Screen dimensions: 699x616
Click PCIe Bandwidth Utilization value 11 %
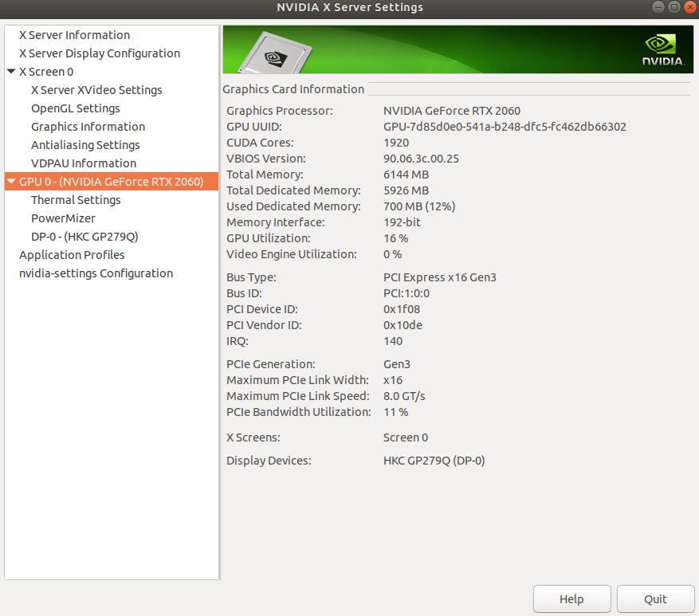pos(396,412)
